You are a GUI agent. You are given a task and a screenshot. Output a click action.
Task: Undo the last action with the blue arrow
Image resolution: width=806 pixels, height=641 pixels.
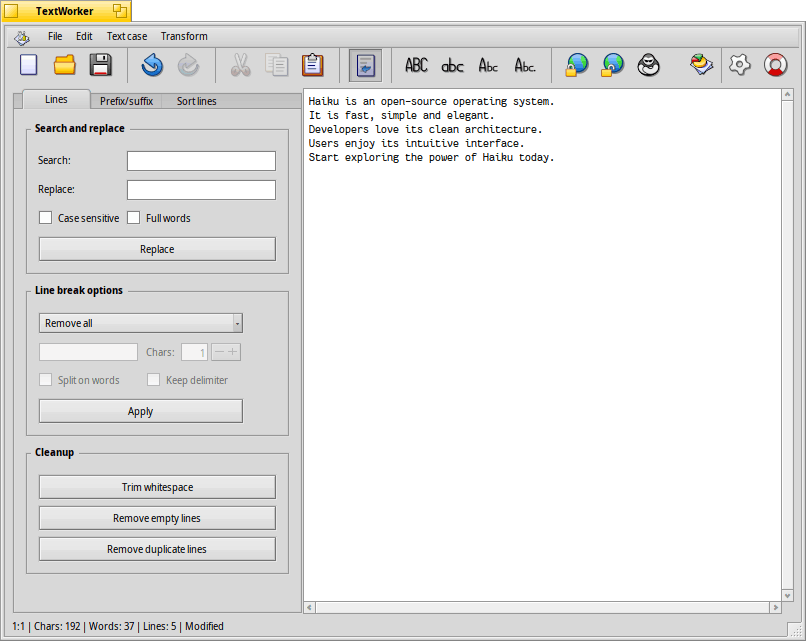coord(152,65)
